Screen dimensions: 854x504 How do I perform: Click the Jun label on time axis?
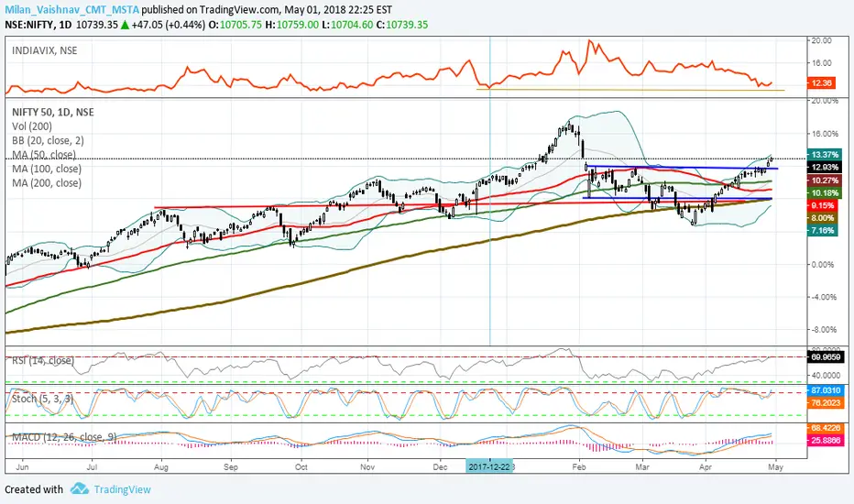(x=22, y=467)
